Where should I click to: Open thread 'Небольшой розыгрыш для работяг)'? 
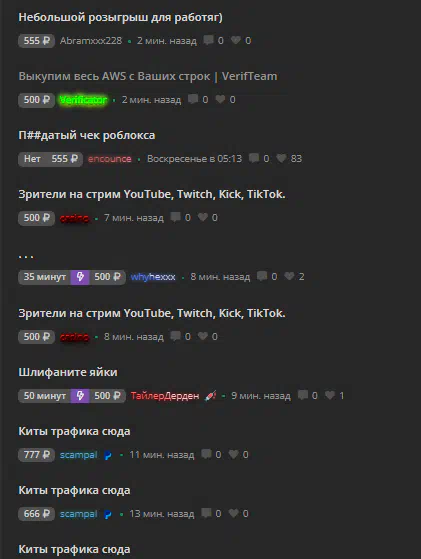(x=120, y=17)
